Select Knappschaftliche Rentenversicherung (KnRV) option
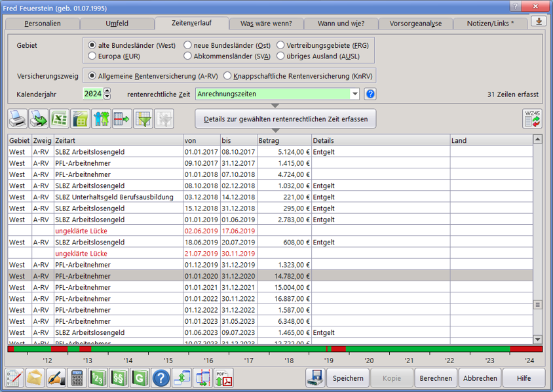 227,75
